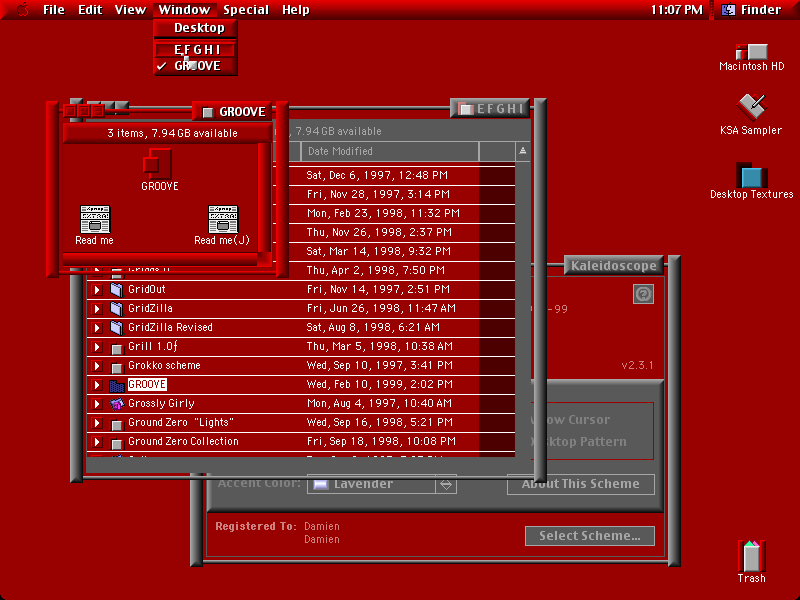800x600 pixels.
Task: Select the Grossly Girly folder icon
Action: coord(117,404)
